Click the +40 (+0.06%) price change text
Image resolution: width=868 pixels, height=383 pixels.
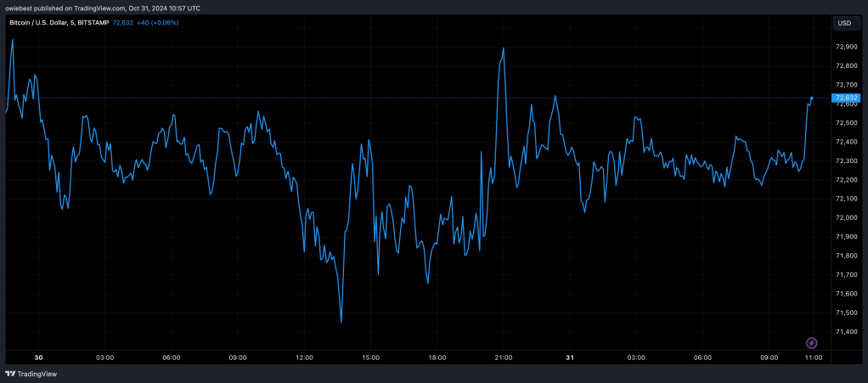[158, 23]
